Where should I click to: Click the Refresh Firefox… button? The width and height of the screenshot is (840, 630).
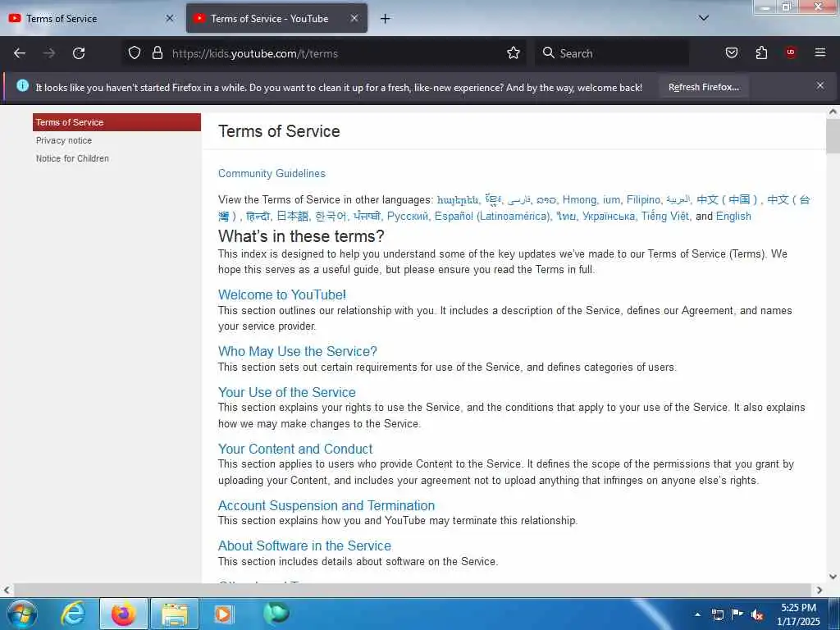pos(703,87)
